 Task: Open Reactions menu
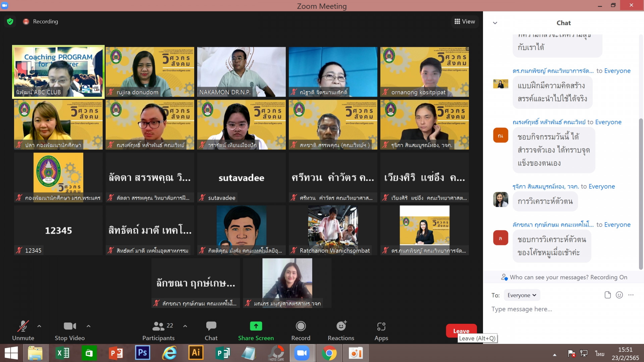point(341,331)
